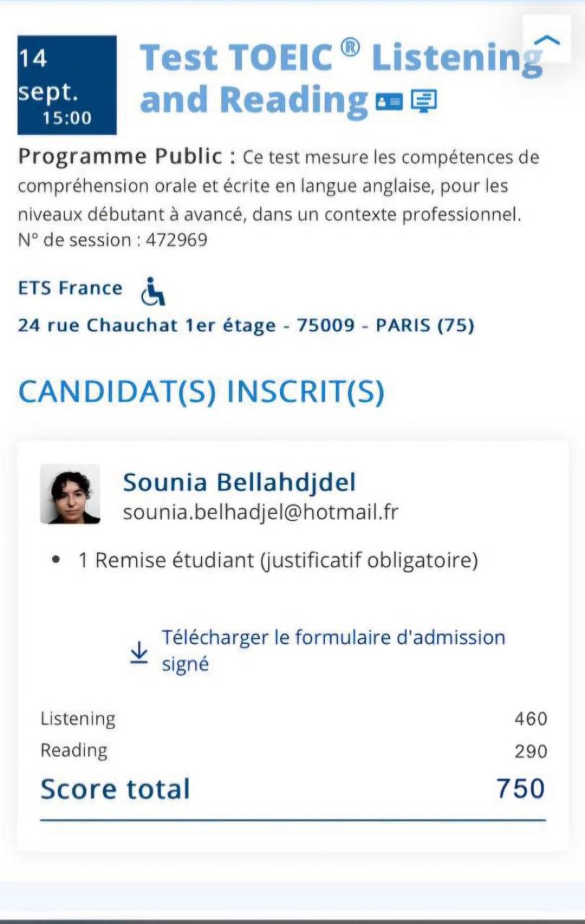Click the computer screen icon beside title
The image size is (585, 924).
[424, 101]
